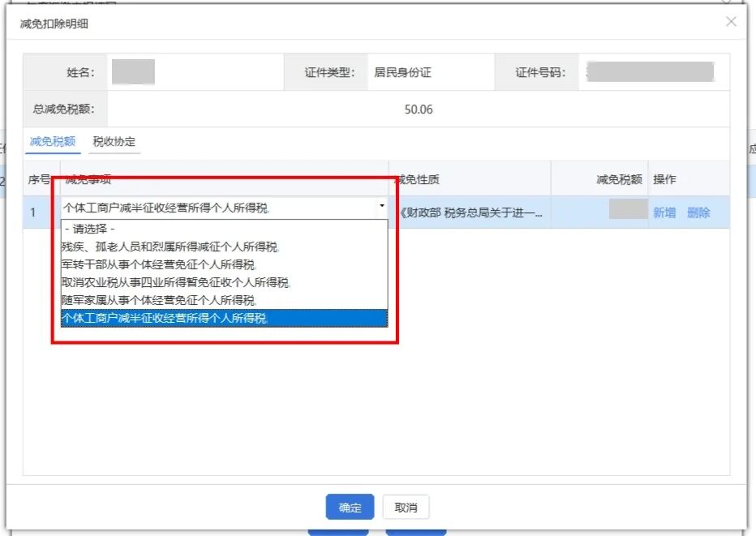Choose 随军家属从事个体经营免征个人所得税 option
This screenshot has height=536, width=756.
(x=159, y=300)
